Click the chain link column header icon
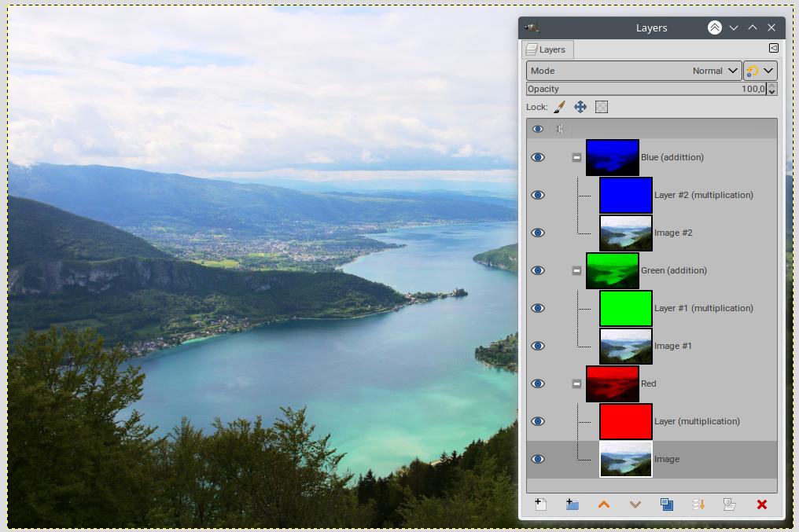The image size is (799, 532). [x=560, y=129]
